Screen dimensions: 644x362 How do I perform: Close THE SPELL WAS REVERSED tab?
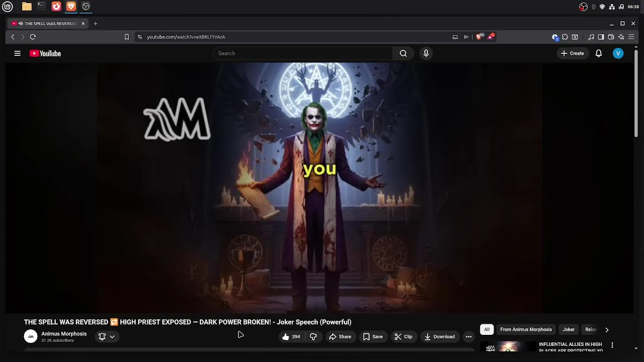point(83,23)
